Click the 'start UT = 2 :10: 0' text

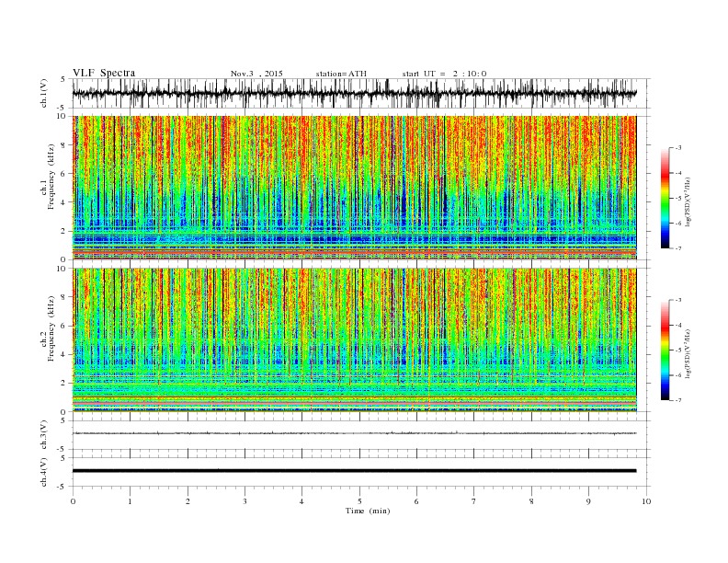444,74
